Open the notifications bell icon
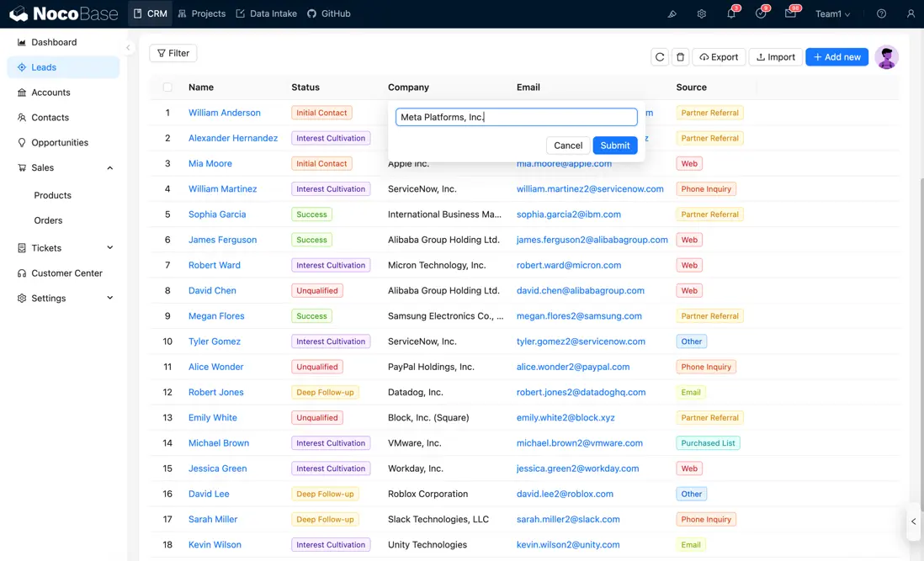Viewport: 924px width, 561px height. point(730,14)
